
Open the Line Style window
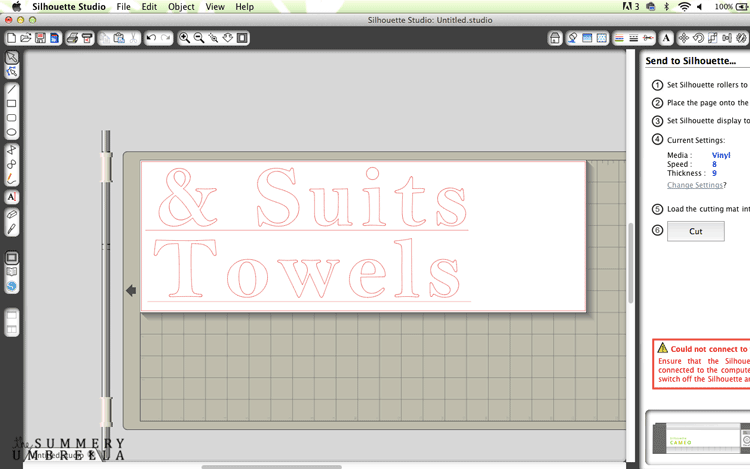[x=633, y=38]
